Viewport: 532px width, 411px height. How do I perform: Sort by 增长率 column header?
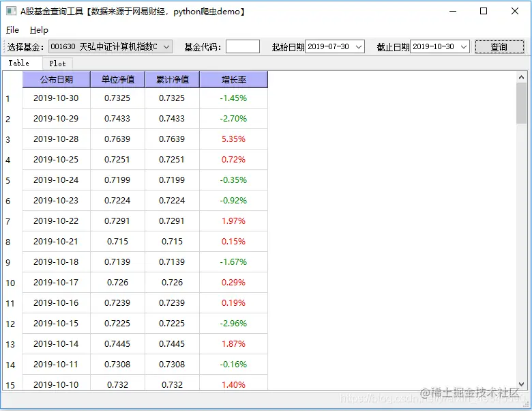234,79
